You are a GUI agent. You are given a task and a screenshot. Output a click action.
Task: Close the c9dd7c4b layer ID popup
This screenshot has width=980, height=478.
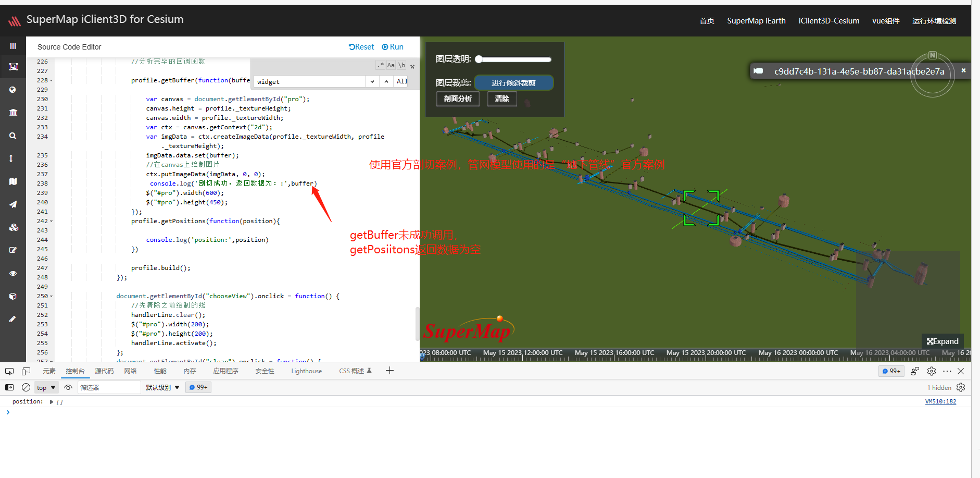point(963,70)
